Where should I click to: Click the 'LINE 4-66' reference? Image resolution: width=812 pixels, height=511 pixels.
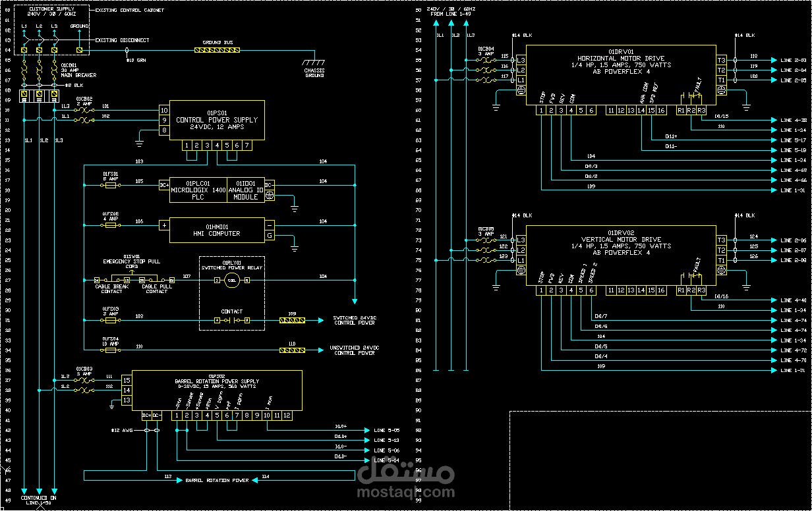tap(793, 180)
